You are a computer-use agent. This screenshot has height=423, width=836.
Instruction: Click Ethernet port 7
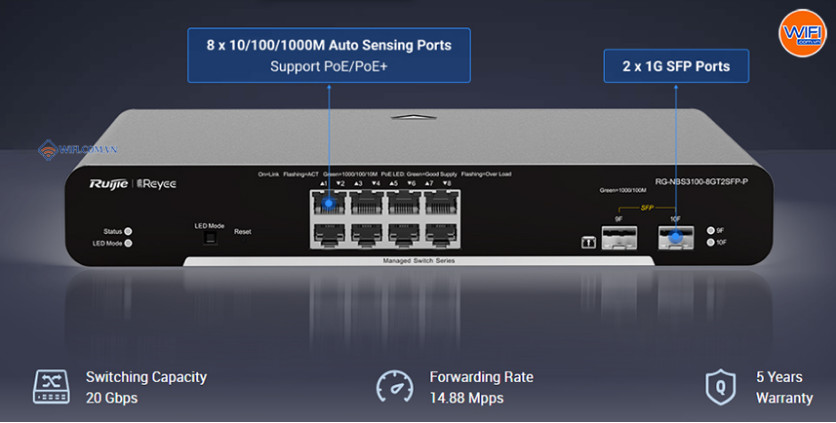point(441,203)
